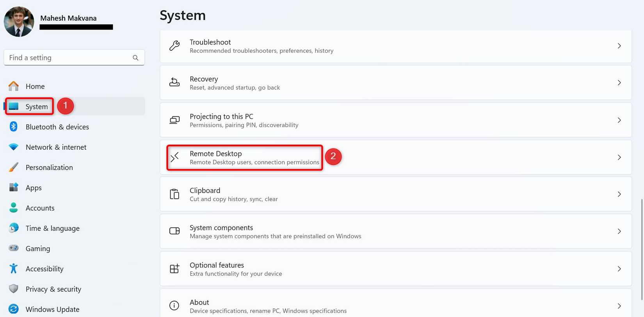
Task: Click the Optional features icon
Action: pyautogui.click(x=174, y=269)
